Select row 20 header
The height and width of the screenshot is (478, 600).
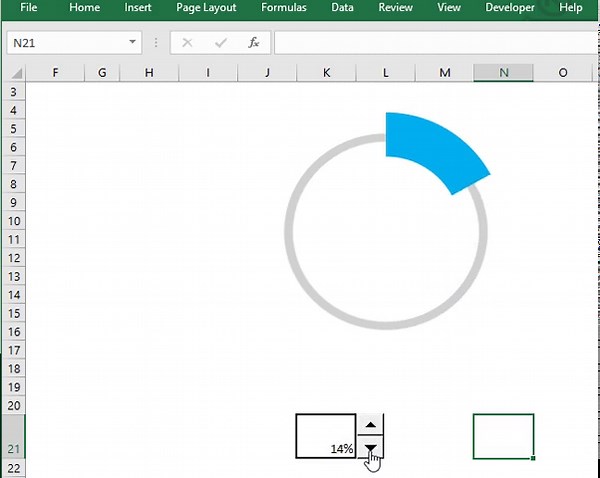tap(14, 405)
